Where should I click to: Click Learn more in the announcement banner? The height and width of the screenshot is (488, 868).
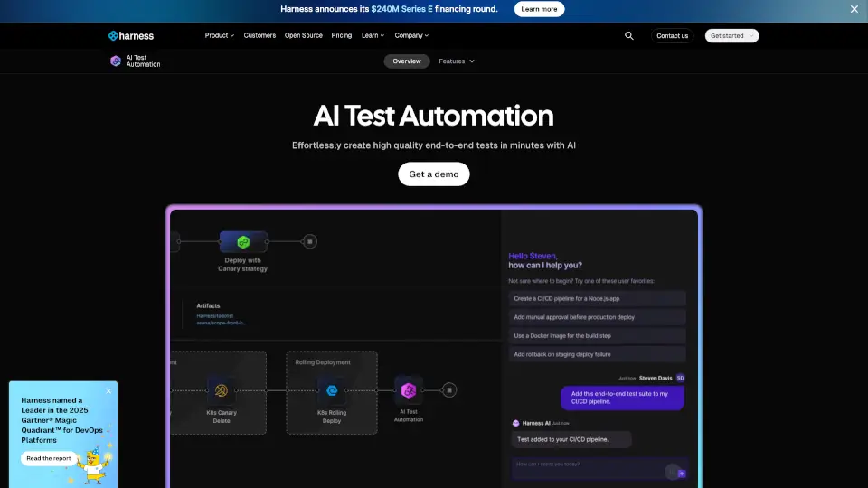click(539, 9)
